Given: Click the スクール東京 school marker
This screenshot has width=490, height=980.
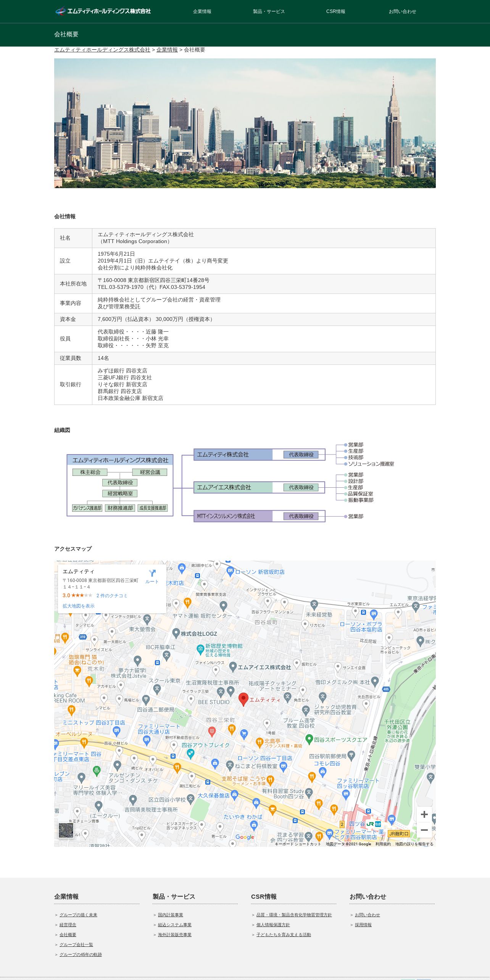Looking at the screenshot, I should pos(157,689).
